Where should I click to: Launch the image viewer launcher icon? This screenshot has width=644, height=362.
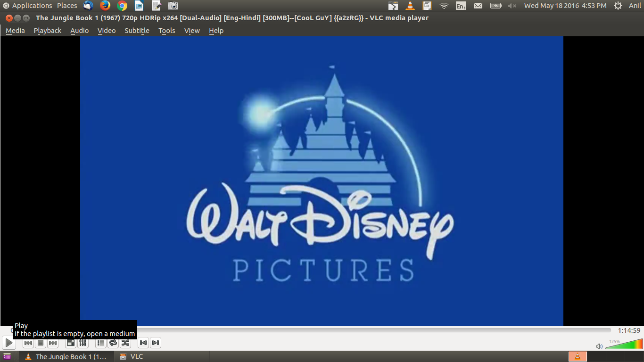pyautogui.click(x=139, y=6)
